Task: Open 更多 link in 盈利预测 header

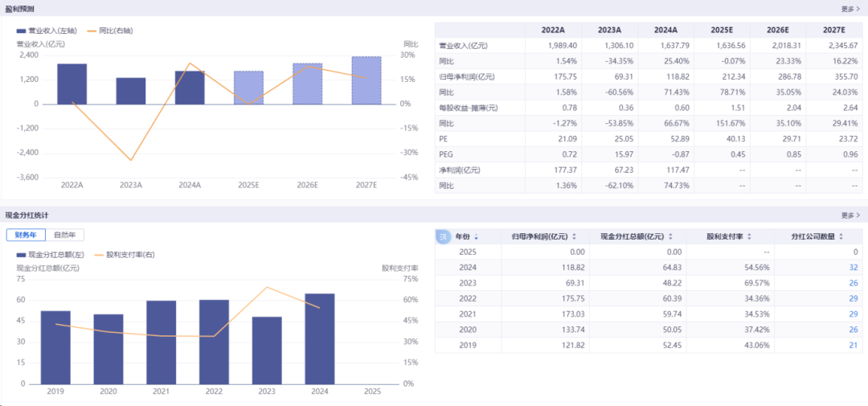Action: coord(850,8)
